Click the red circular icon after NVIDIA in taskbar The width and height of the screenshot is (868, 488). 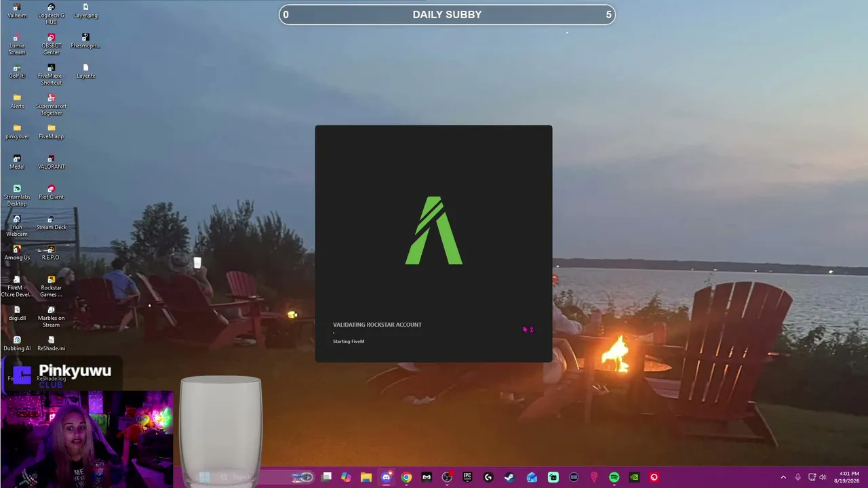click(654, 477)
